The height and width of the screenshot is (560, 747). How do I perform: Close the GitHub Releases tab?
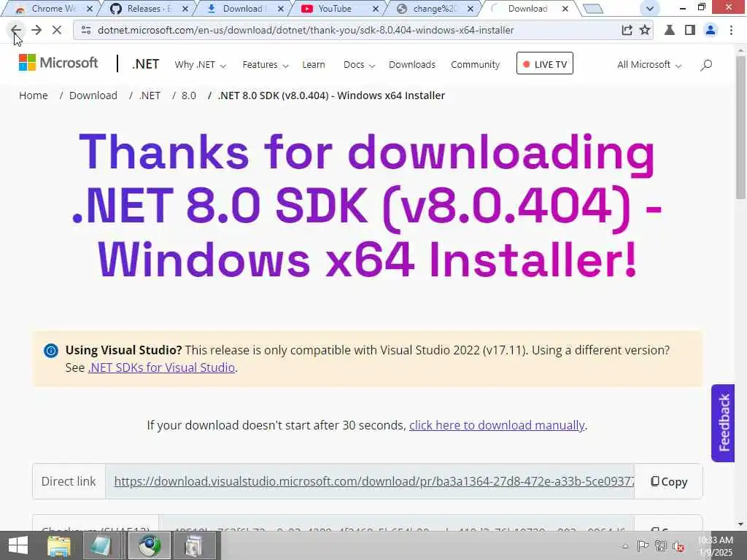(x=185, y=9)
